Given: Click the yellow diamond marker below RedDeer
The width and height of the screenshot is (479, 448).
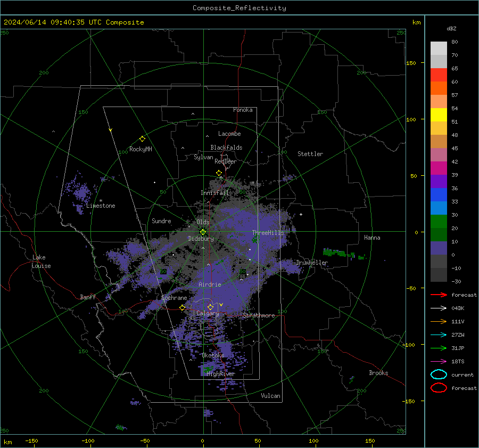Looking at the screenshot, I should coord(219,173).
